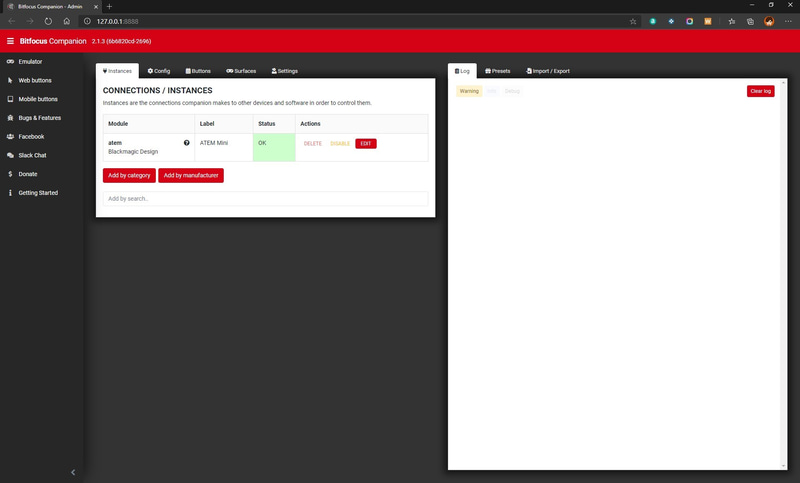Disable the ATEM Mini instance

(x=340, y=144)
